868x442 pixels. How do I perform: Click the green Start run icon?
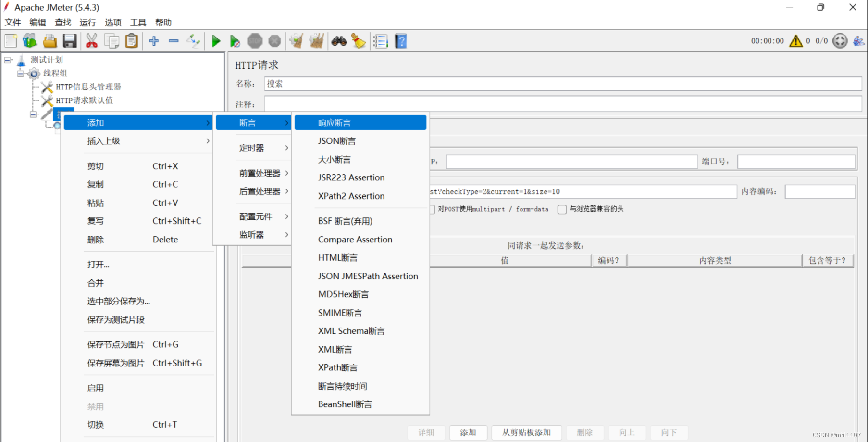tap(216, 41)
